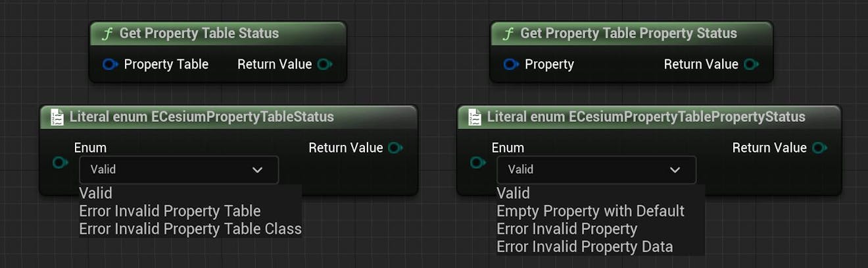
Task: Select Literal enum ECesiumPropertyTableStatus node title
Action: click(x=202, y=117)
